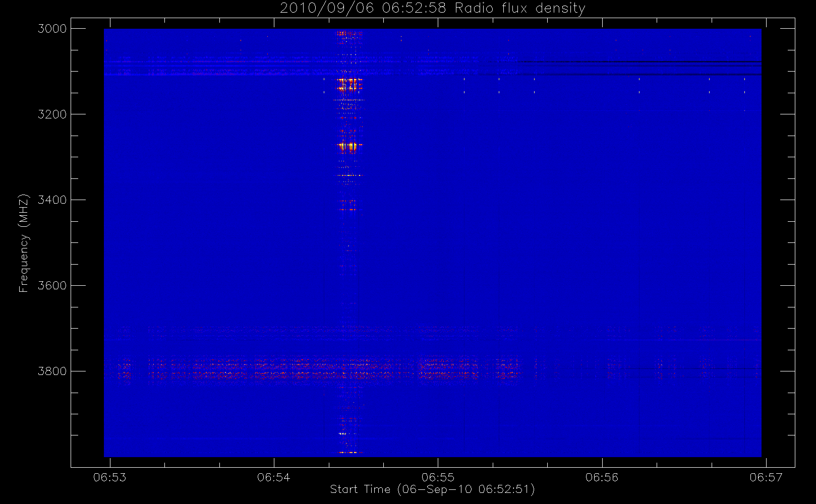Click the '06:56' time axis label

pos(602,477)
